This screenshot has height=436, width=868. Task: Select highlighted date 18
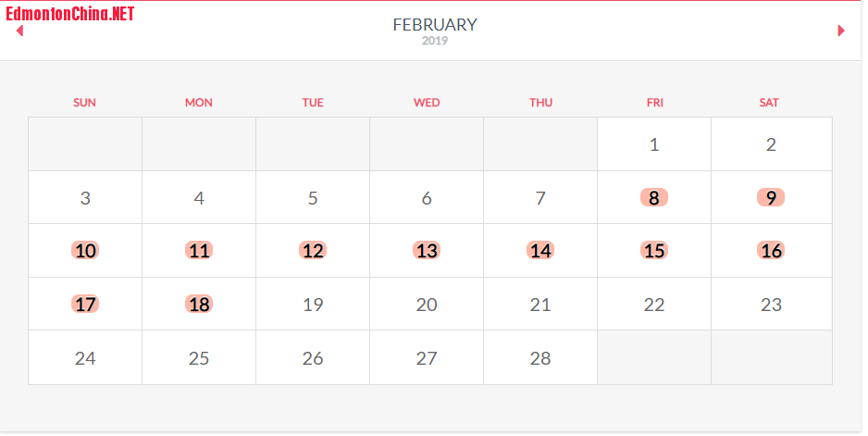(x=199, y=305)
